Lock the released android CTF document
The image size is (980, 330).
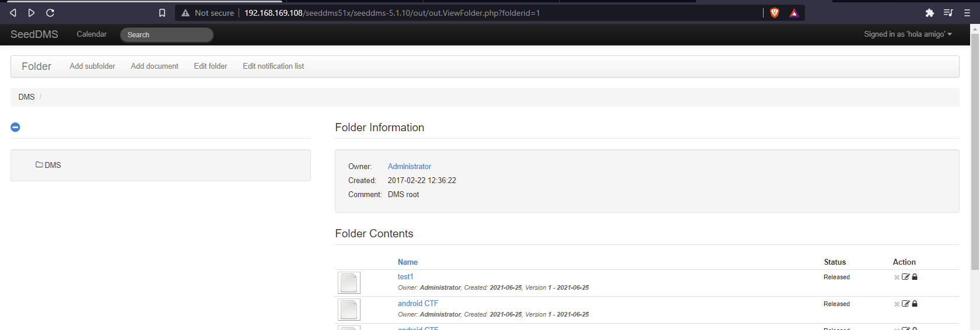coord(915,304)
